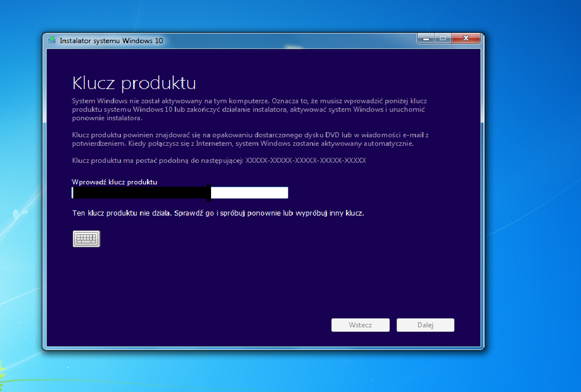Focus the product key input field
This screenshot has height=392, width=581.
[x=180, y=193]
